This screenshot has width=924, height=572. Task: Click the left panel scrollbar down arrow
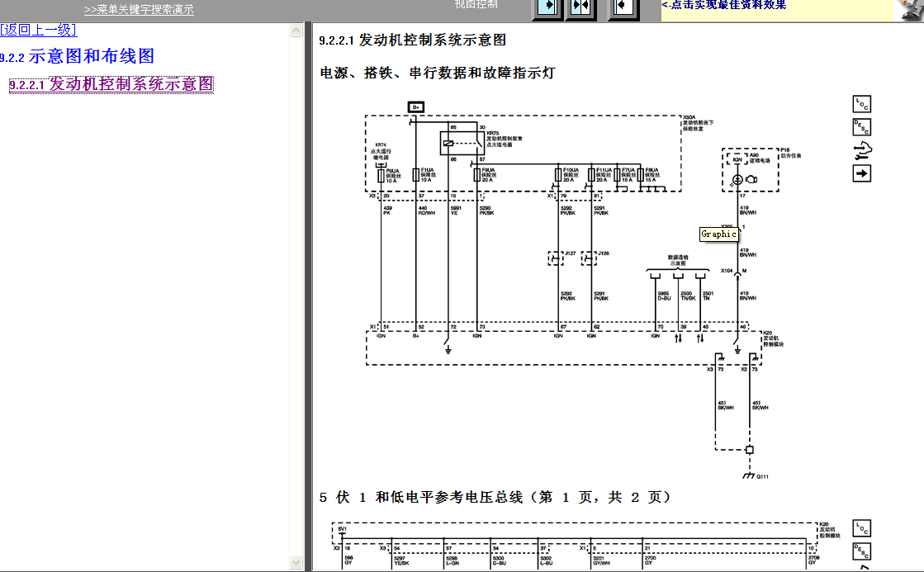pyautogui.click(x=296, y=563)
